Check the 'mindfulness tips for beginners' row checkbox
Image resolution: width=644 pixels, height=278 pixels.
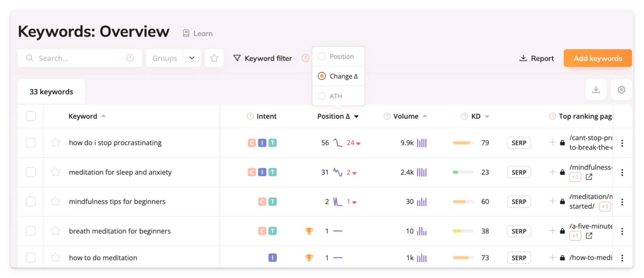point(31,201)
